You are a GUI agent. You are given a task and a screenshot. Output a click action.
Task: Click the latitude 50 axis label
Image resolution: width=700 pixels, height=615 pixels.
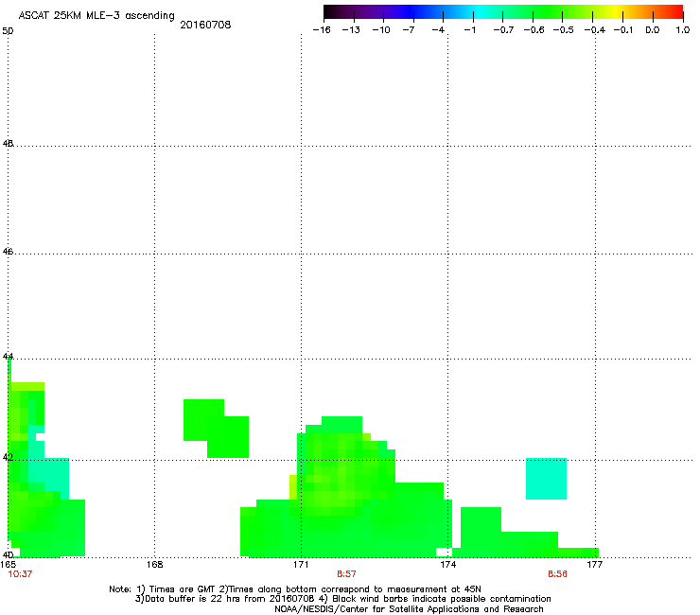tap(8, 31)
